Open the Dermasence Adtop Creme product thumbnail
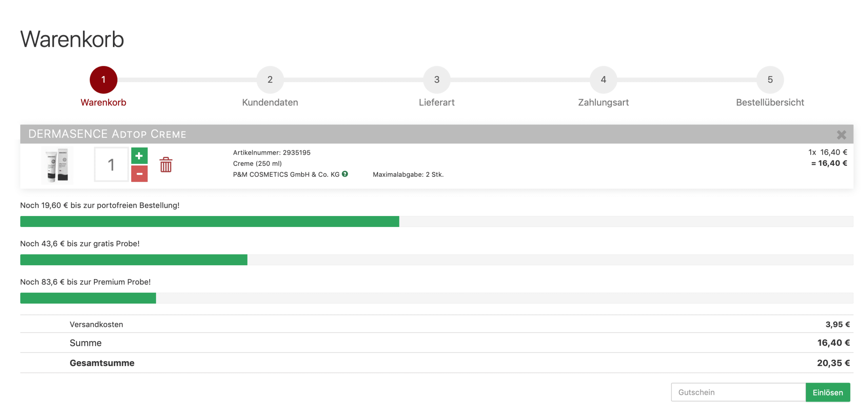The height and width of the screenshot is (405, 868). (x=57, y=165)
